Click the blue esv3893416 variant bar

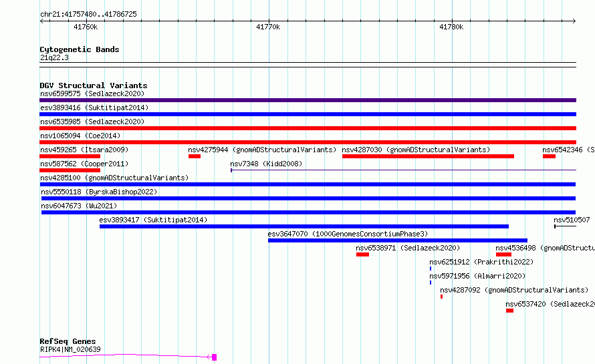point(308,114)
